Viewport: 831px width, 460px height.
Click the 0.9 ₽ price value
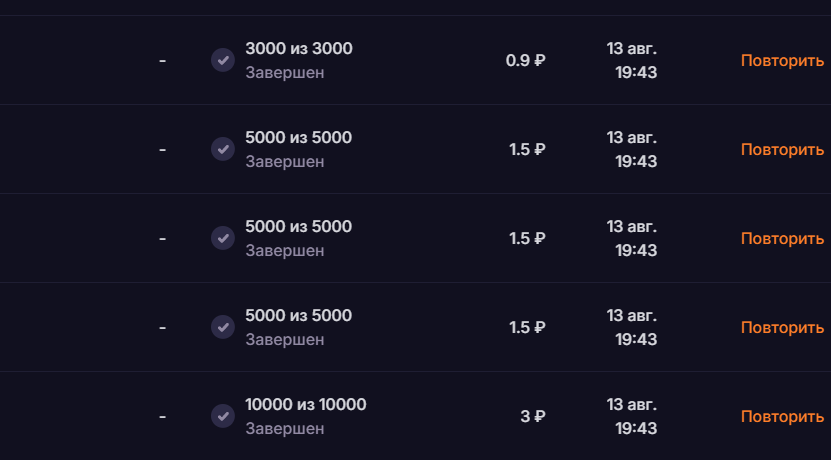(525, 61)
